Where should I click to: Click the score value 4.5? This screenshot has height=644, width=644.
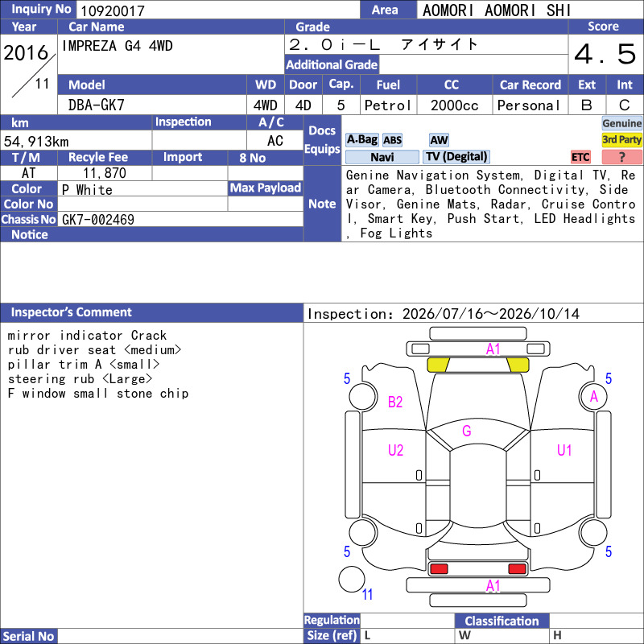click(x=605, y=54)
